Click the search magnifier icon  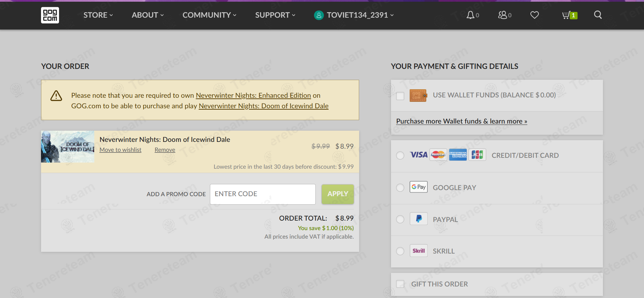(598, 15)
